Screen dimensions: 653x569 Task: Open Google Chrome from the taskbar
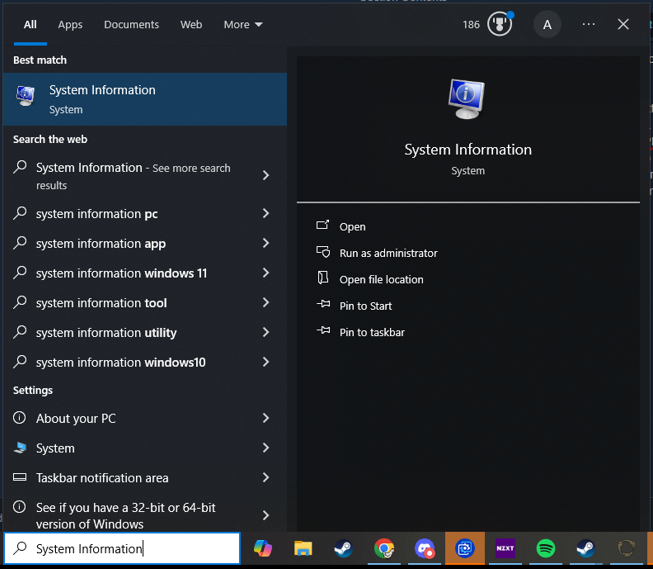[x=384, y=548]
